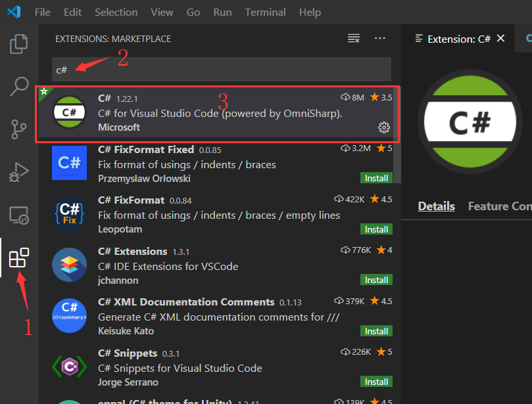Select the Extension: C# editor tab
This screenshot has height=404, width=532.
pos(458,39)
